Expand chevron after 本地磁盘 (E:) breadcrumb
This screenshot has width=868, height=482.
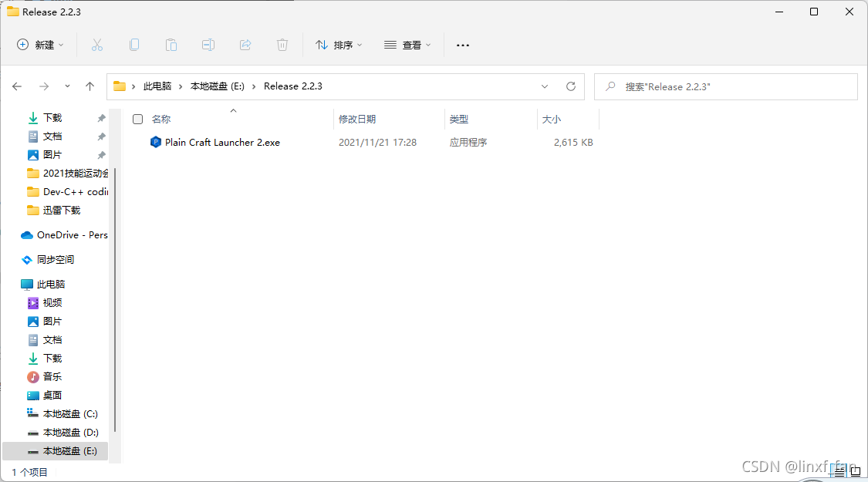(254, 86)
